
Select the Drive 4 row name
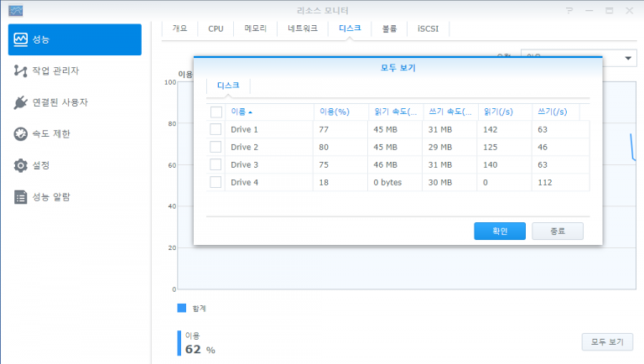244,182
